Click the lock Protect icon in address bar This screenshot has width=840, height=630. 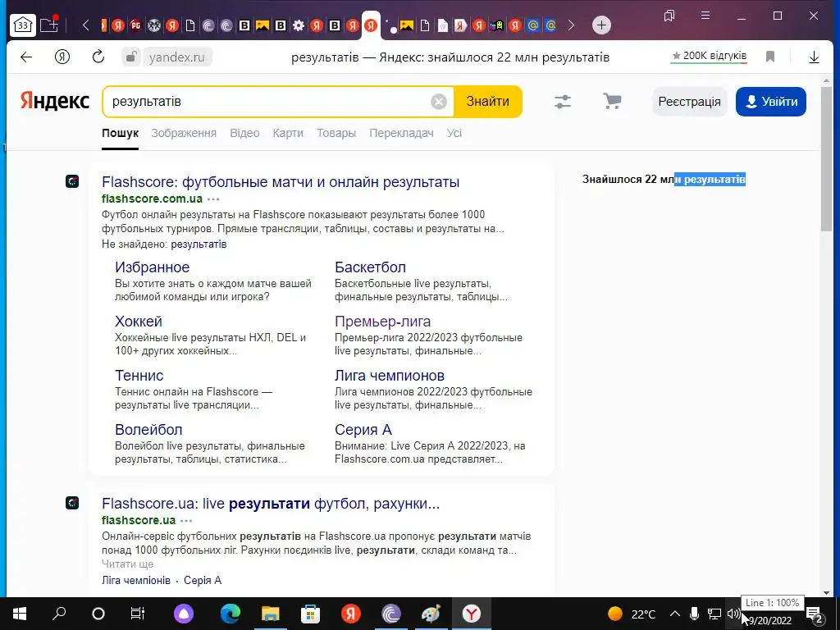click(x=130, y=57)
